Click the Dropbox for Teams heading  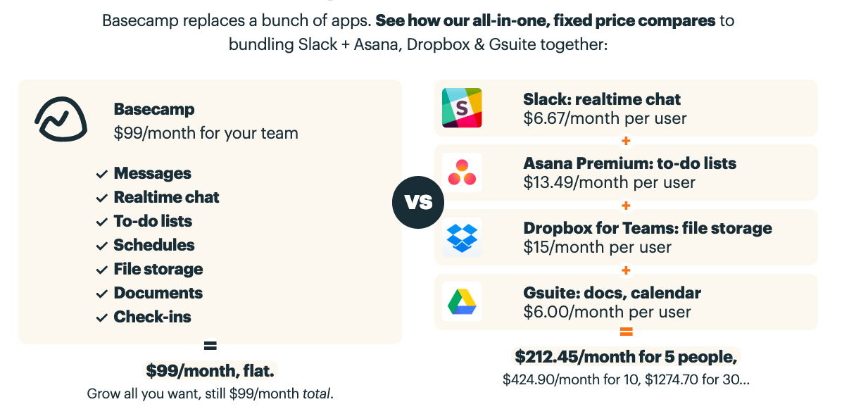(x=648, y=228)
